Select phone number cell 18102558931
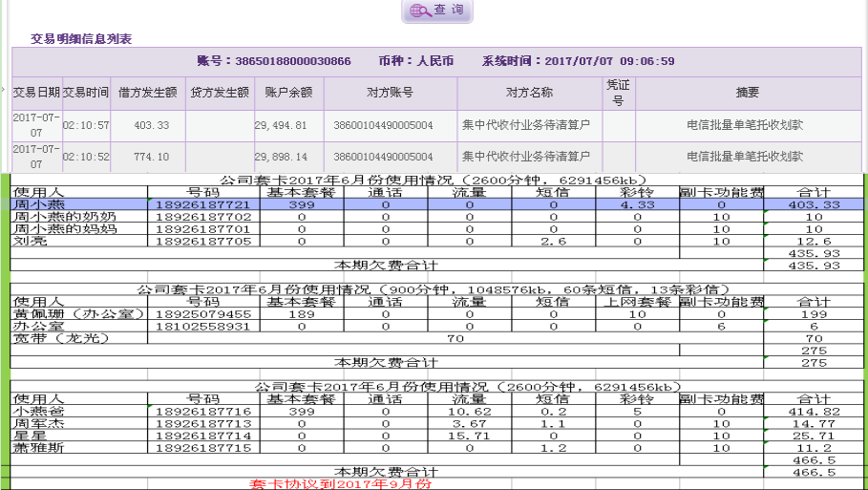Viewport: 868px width, 490px height. (x=204, y=326)
